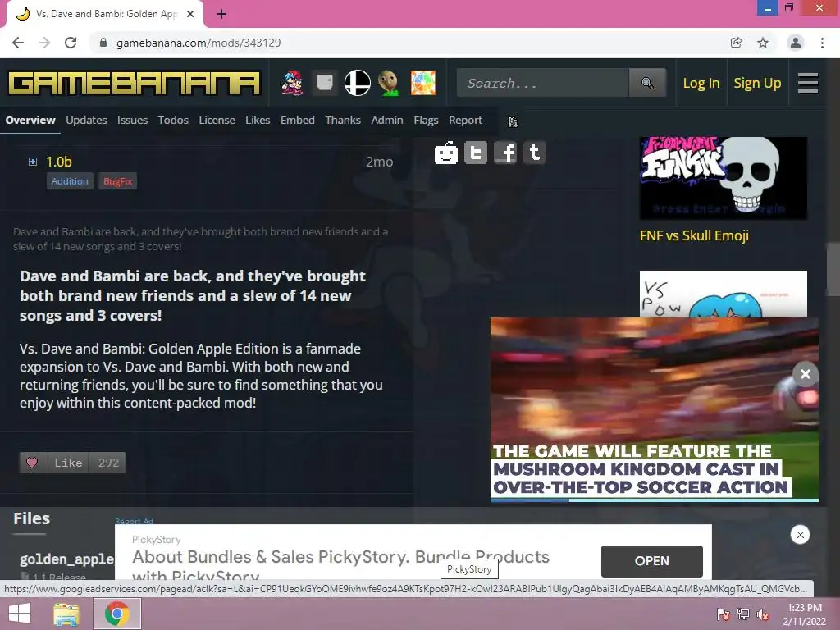Open Chrome's three-dot menu
This screenshot has height=630, width=840.
pyautogui.click(x=822, y=43)
